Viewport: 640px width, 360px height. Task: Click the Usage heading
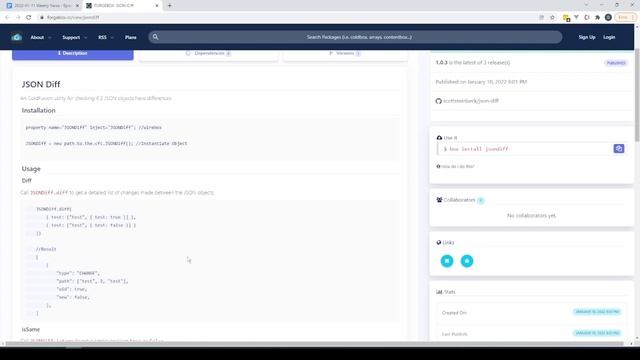[x=31, y=169]
